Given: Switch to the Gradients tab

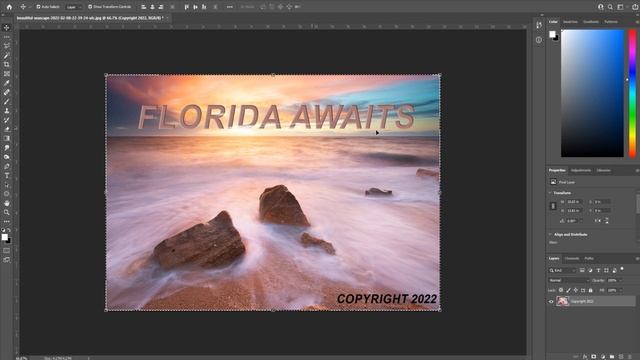Looking at the screenshot, I should coord(591,22).
